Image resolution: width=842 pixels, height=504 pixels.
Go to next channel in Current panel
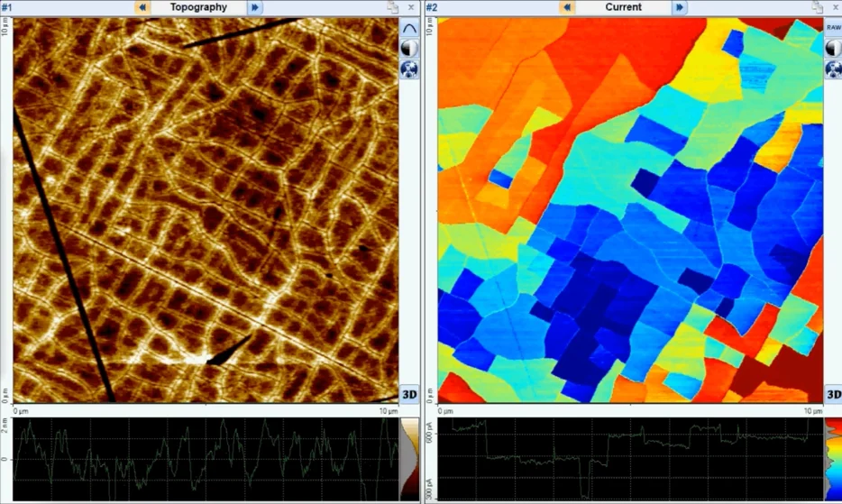coord(680,7)
